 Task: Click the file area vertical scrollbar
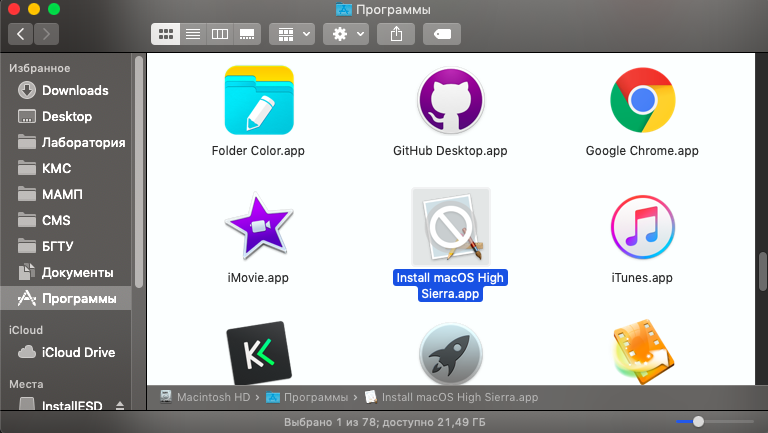762,271
